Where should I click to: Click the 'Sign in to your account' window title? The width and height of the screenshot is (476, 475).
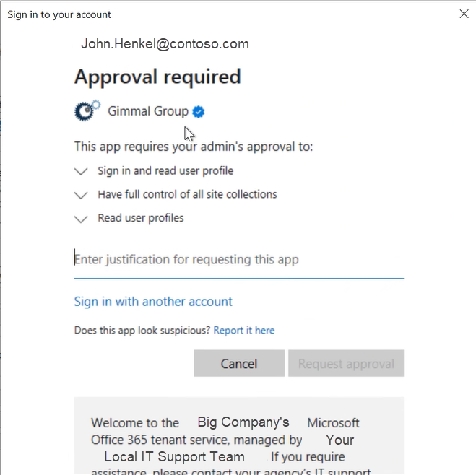click(x=59, y=14)
